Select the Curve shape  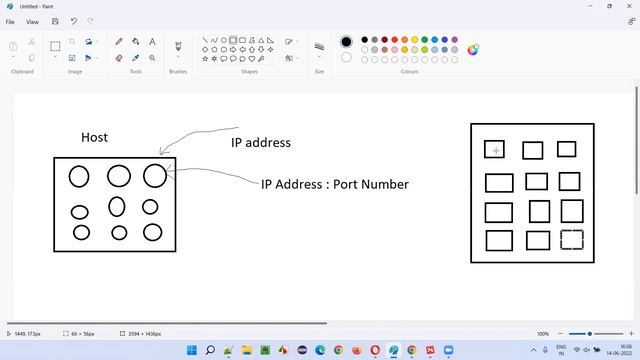click(x=214, y=40)
